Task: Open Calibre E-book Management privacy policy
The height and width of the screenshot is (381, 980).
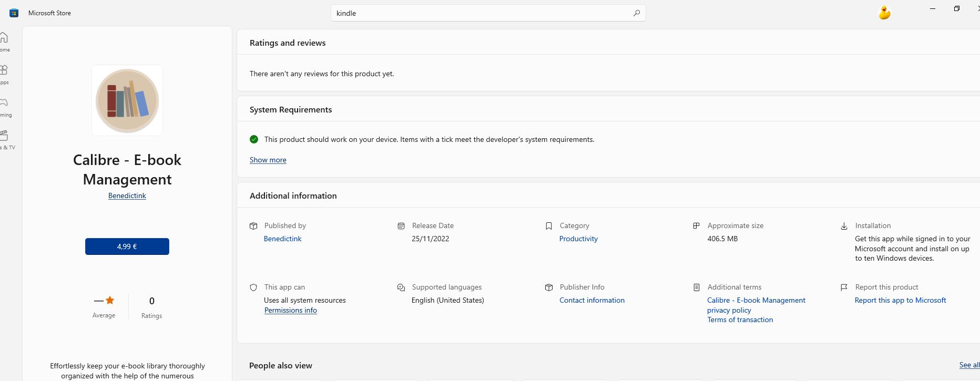Action: coord(756,305)
